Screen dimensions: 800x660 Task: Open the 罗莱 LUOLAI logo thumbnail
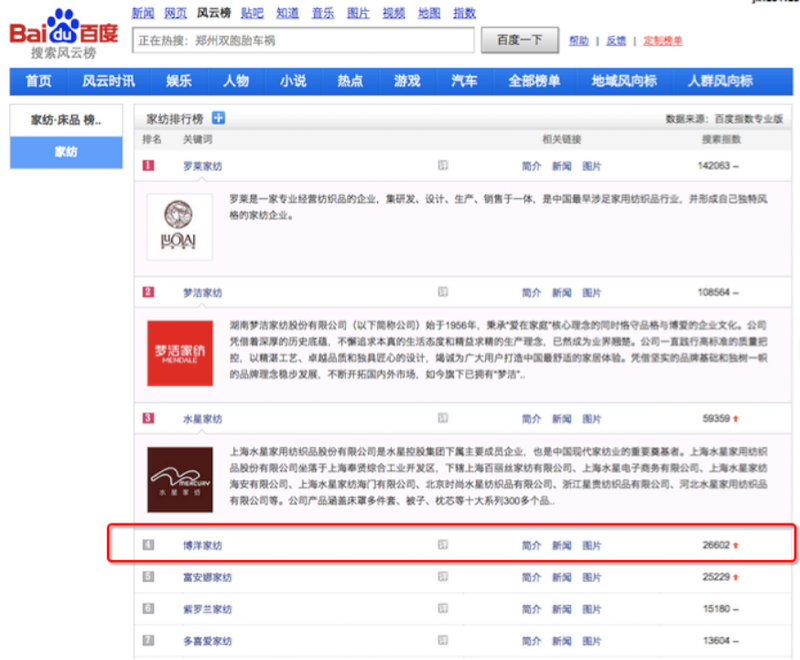pos(180,227)
